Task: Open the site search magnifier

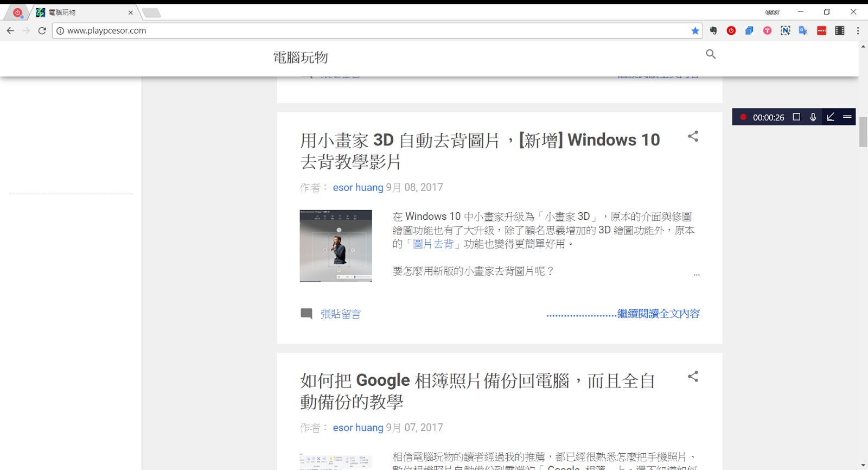Action: pyautogui.click(x=711, y=54)
